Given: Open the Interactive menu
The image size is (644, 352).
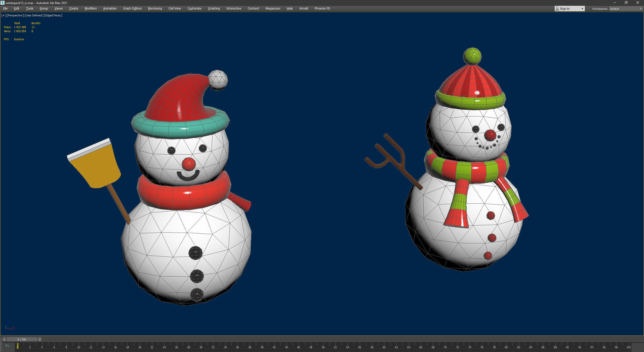Looking at the screenshot, I should [x=234, y=9].
